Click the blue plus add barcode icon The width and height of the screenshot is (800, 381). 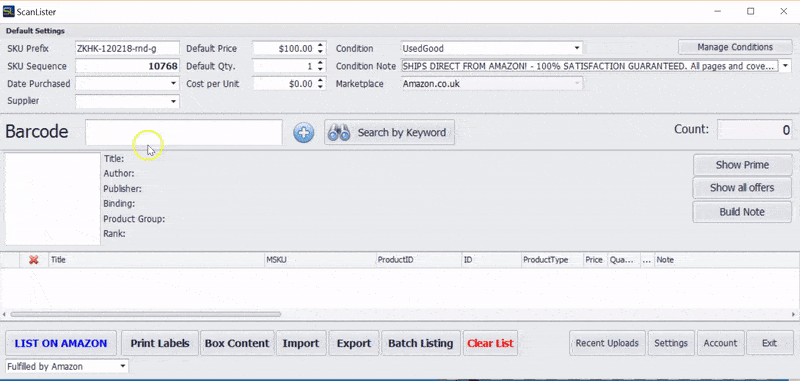pos(304,133)
